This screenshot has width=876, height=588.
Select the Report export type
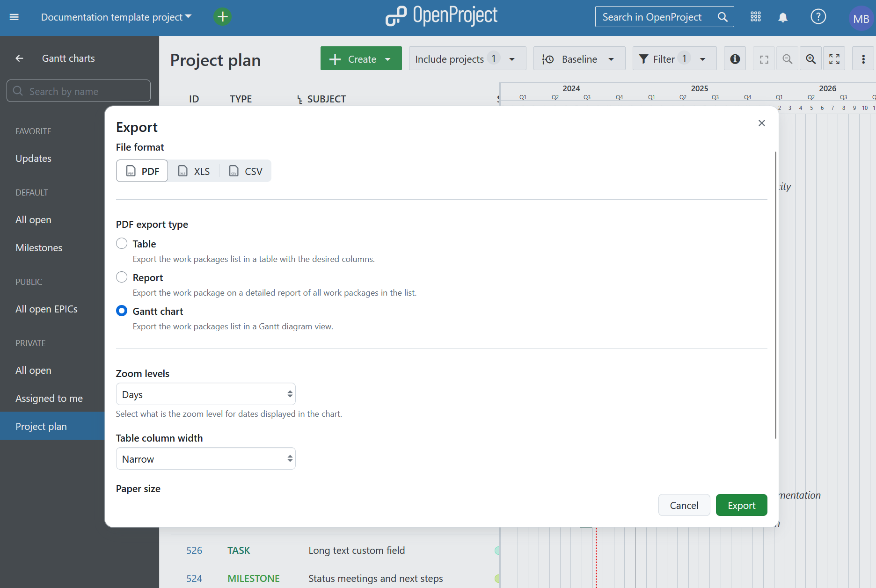tap(122, 277)
